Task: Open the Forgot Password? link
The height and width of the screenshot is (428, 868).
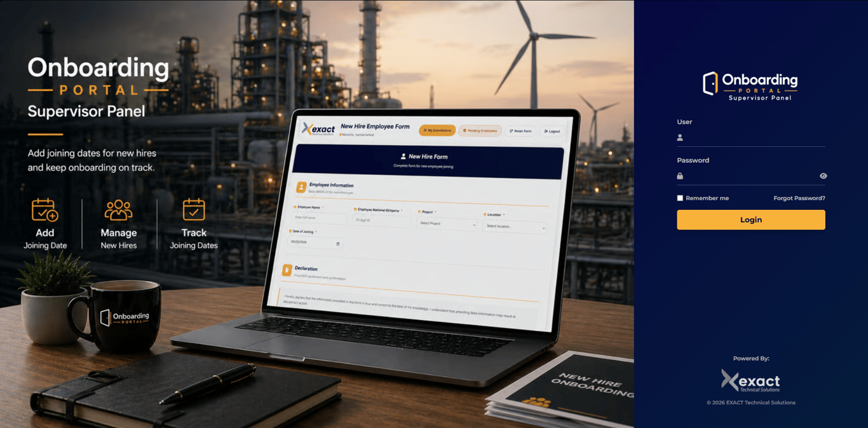Action: tap(799, 198)
